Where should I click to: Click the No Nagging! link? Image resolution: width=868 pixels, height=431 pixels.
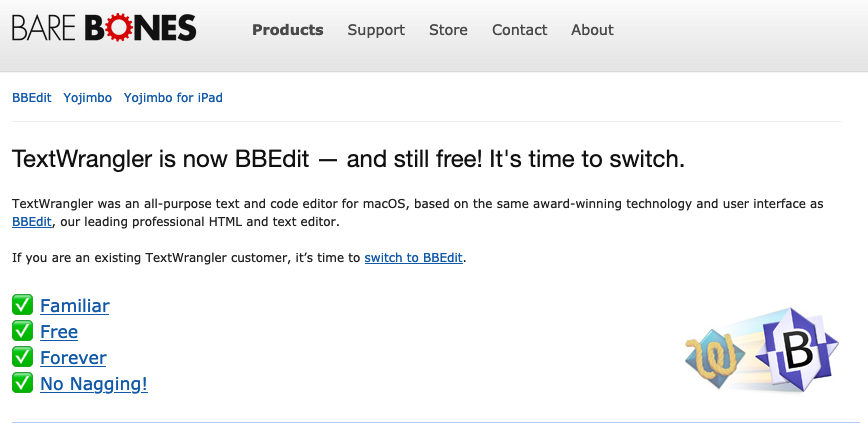(x=94, y=383)
